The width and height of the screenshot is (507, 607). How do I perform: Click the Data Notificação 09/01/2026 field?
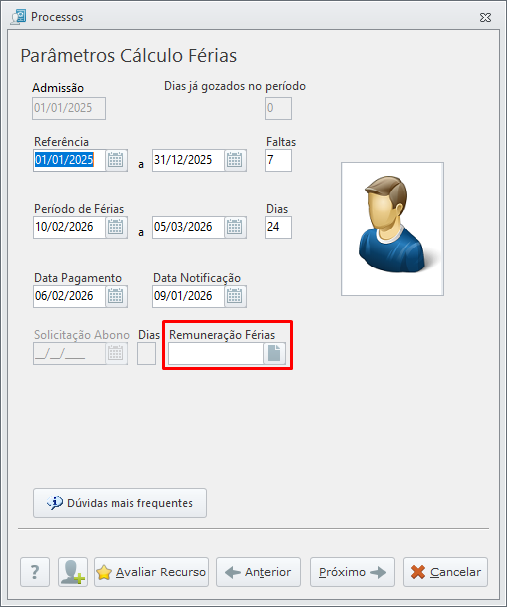click(x=188, y=296)
